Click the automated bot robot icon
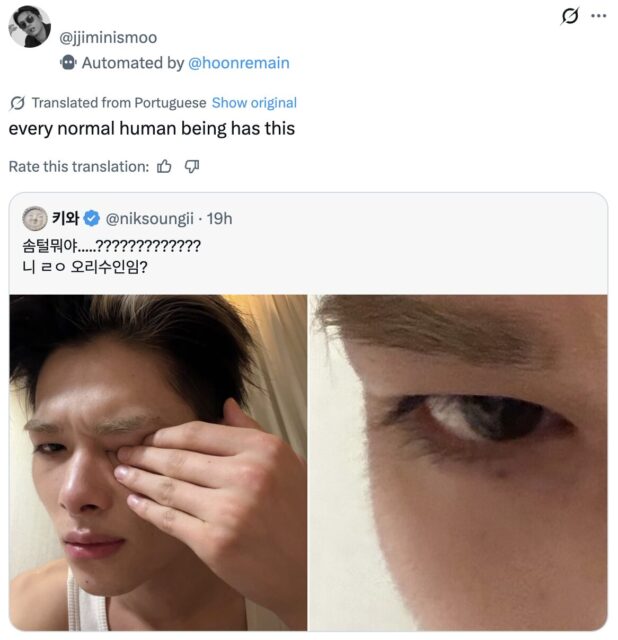This screenshot has height=640, width=618. click(68, 62)
